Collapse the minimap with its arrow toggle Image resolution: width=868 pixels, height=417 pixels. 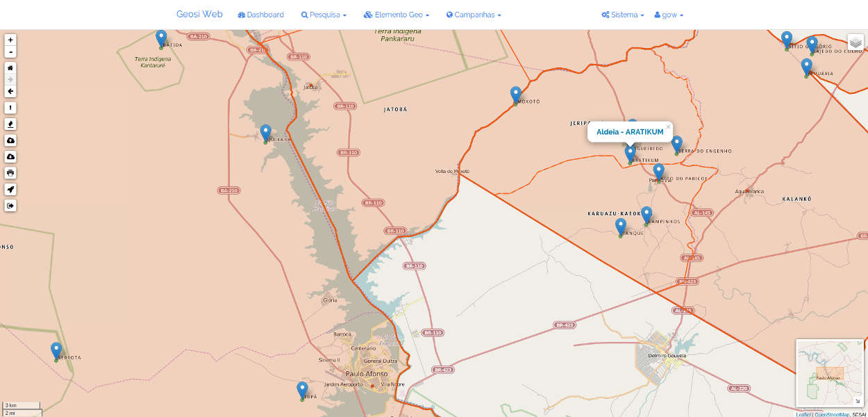click(858, 401)
